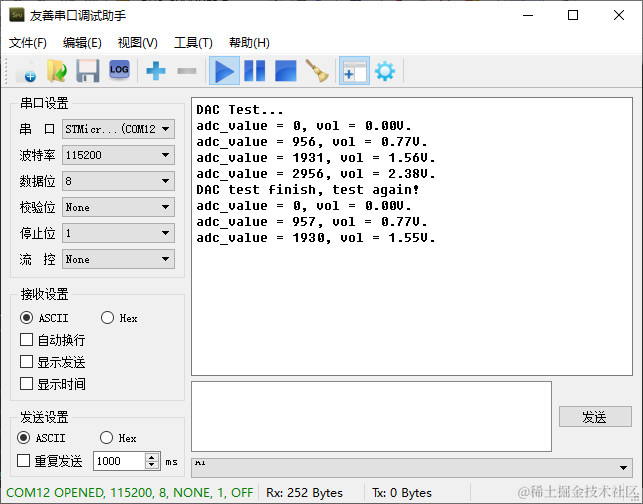Screen dimensions: 643x504
Task: Open the 文件(F) menu
Action: tap(28, 43)
